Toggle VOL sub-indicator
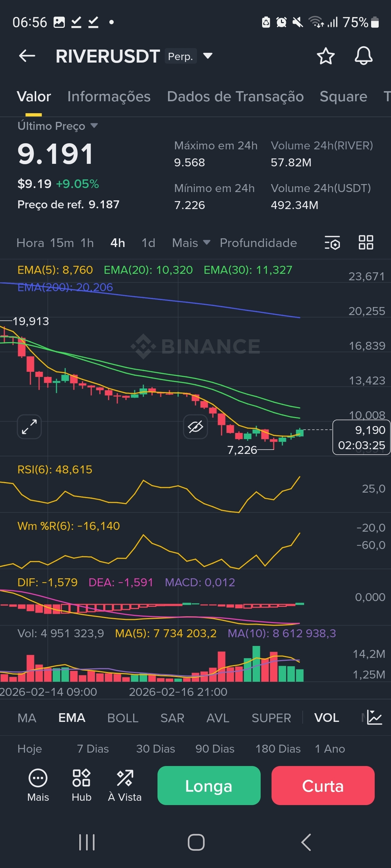The image size is (391, 868). point(327,718)
